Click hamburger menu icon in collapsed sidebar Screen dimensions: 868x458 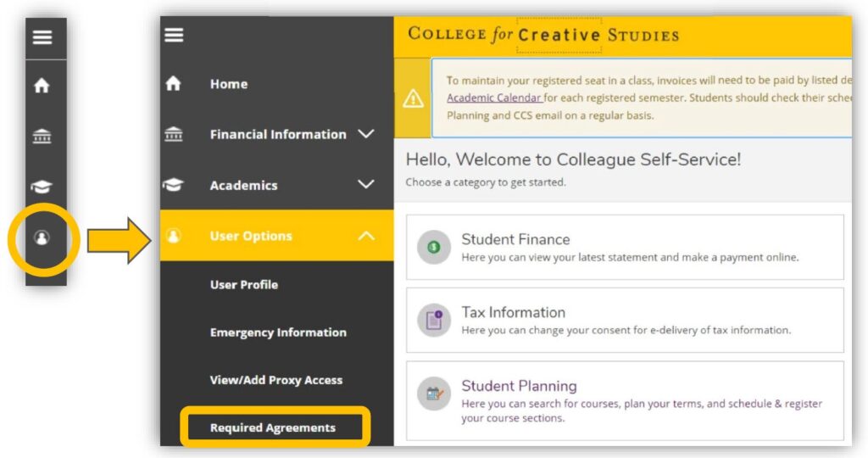click(42, 37)
